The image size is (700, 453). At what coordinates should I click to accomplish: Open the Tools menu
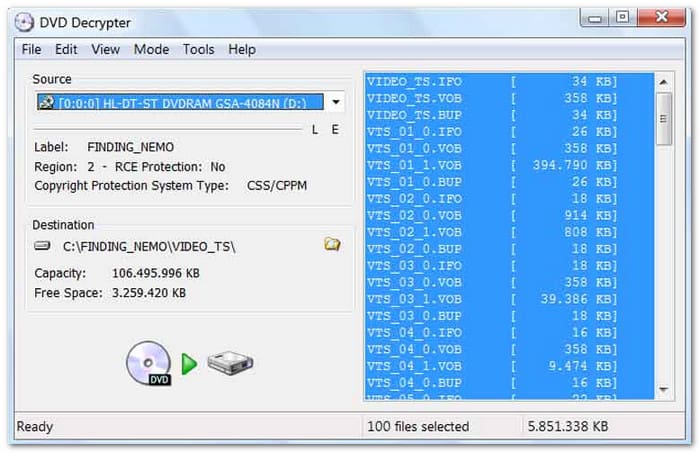(x=199, y=49)
